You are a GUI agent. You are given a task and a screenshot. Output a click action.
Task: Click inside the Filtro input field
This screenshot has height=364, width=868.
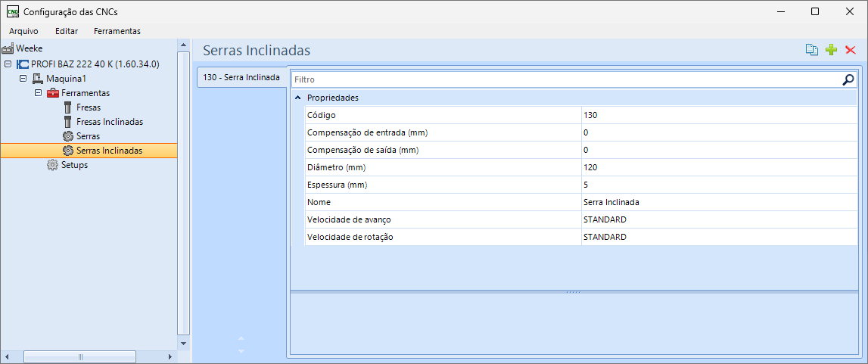[x=566, y=79]
